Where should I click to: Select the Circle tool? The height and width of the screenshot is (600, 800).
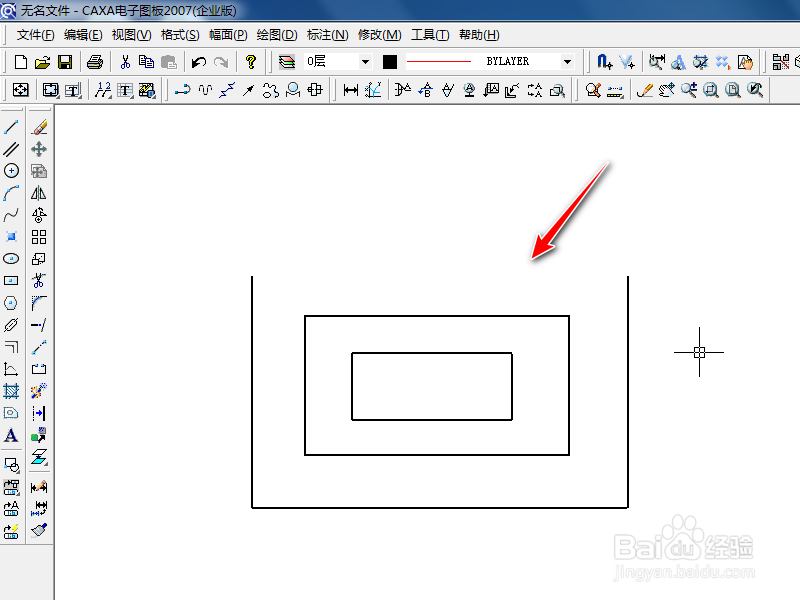tap(11, 171)
